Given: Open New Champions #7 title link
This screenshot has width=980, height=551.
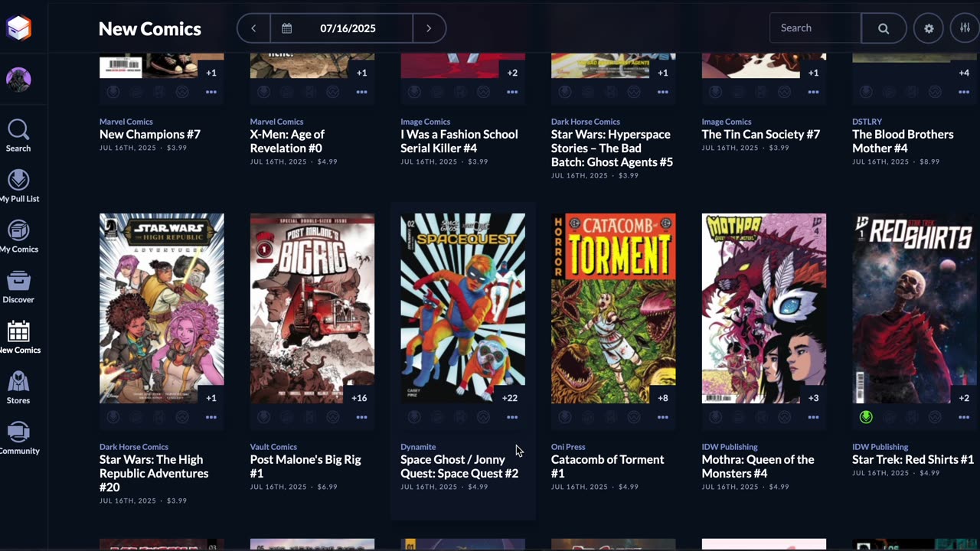Looking at the screenshot, I should tap(150, 135).
